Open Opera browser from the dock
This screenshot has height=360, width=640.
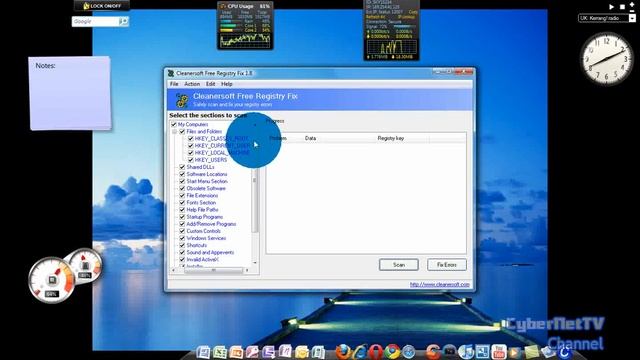click(x=376, y=352)
